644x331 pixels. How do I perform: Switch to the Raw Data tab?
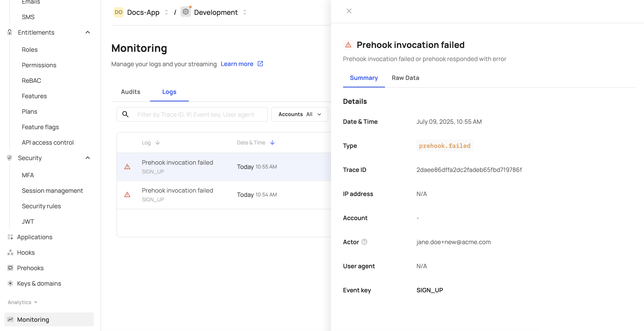[x=405, y=78]
